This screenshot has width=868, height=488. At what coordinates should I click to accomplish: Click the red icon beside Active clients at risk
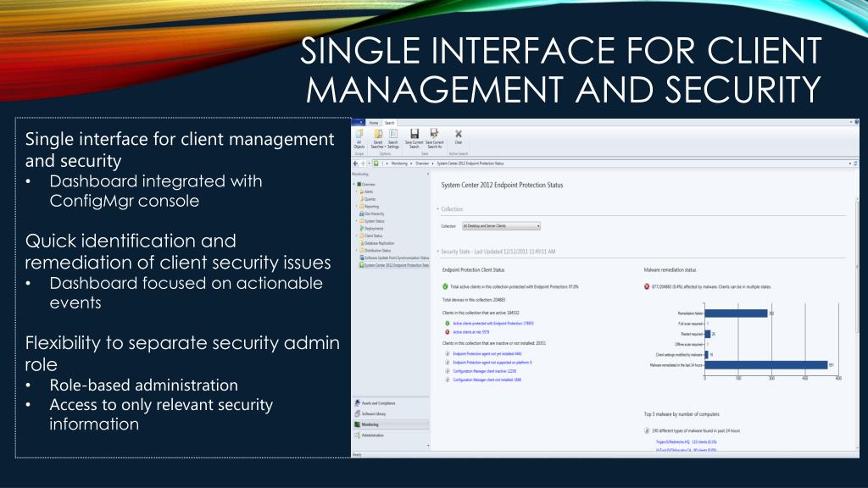pos(448,332)
